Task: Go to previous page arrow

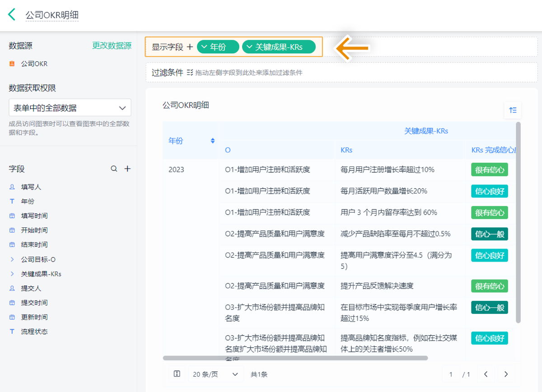Action: (486, 374)
